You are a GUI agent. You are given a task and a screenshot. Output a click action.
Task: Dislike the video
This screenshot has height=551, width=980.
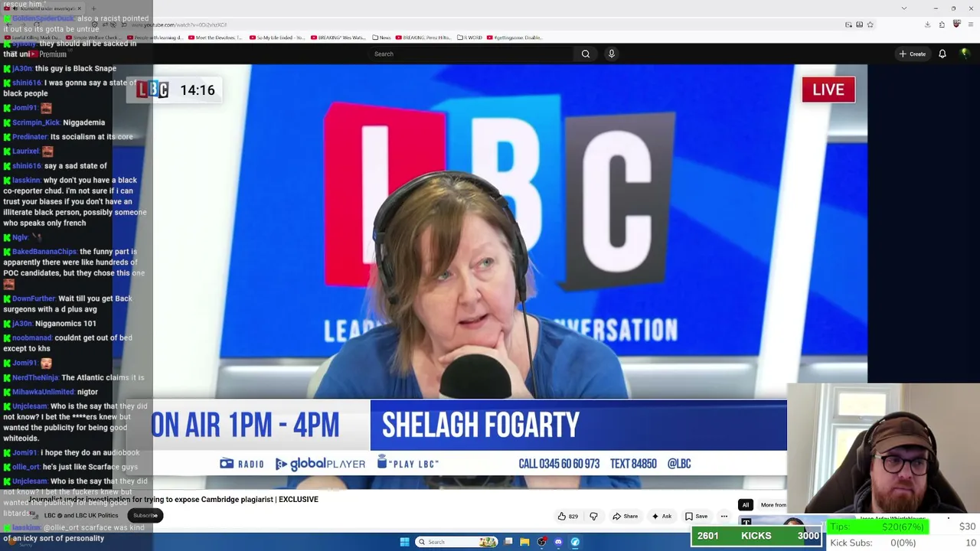click(593, 517)
